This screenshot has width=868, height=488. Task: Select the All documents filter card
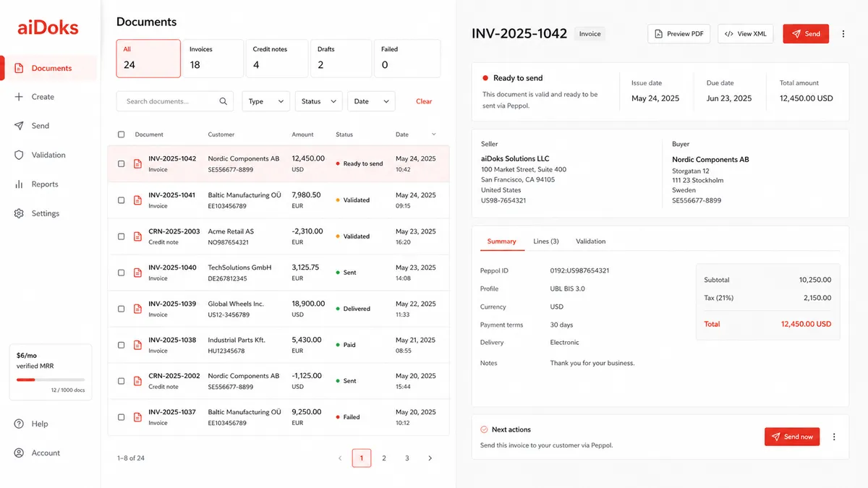coord(148,59)
